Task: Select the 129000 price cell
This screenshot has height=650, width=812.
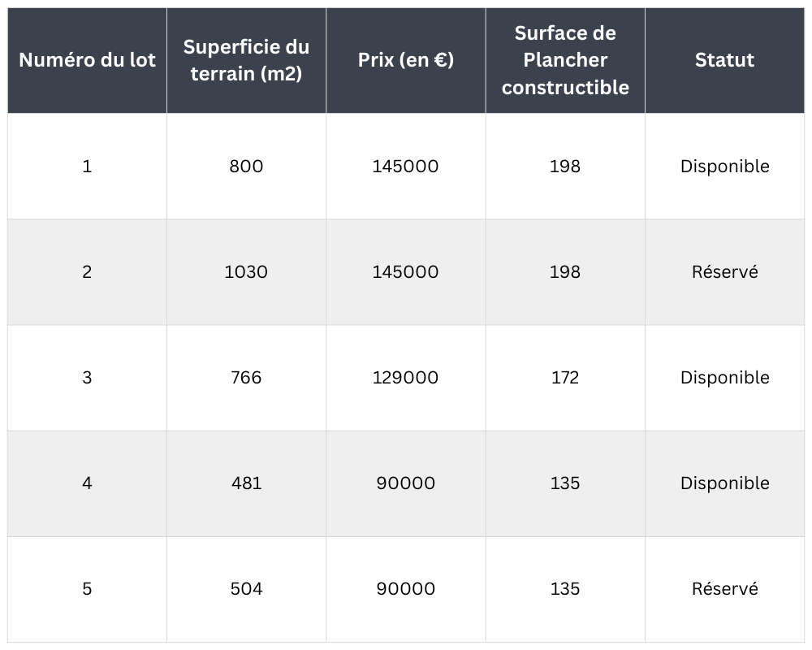Action: (406, 378)
